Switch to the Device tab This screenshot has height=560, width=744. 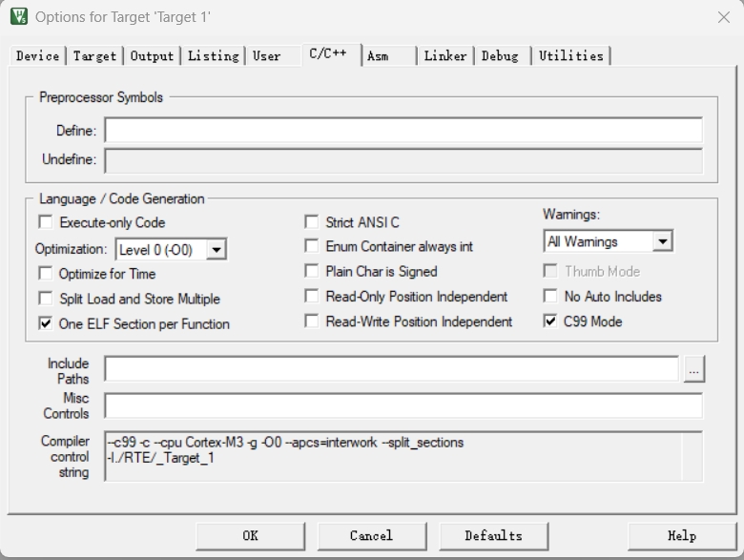(x=37, y=56)
